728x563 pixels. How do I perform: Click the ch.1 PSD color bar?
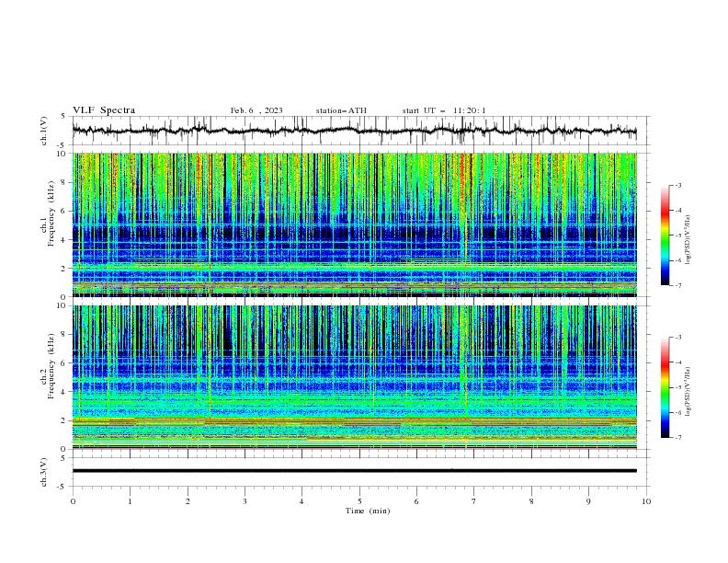[x=665, y=236]
